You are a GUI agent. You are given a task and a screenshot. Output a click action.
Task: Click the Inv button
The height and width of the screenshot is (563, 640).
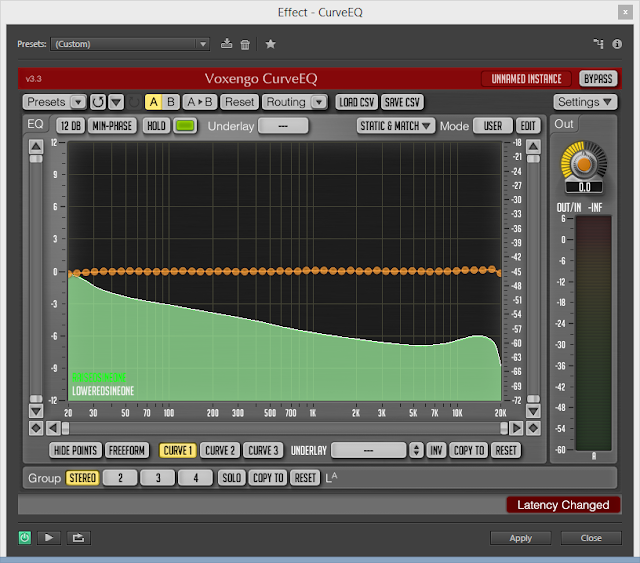[x=436, y=450]
